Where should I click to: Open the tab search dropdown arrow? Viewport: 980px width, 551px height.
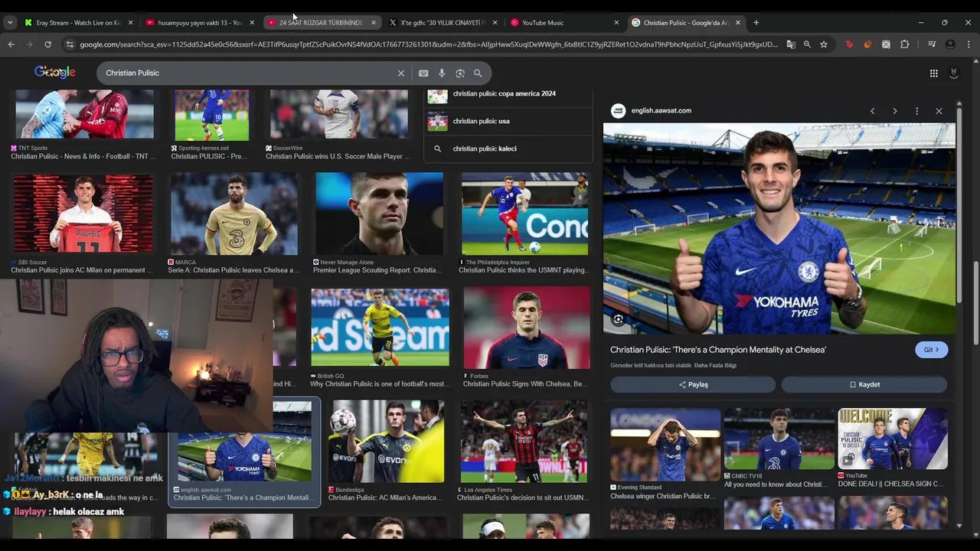tap(9, 23)
